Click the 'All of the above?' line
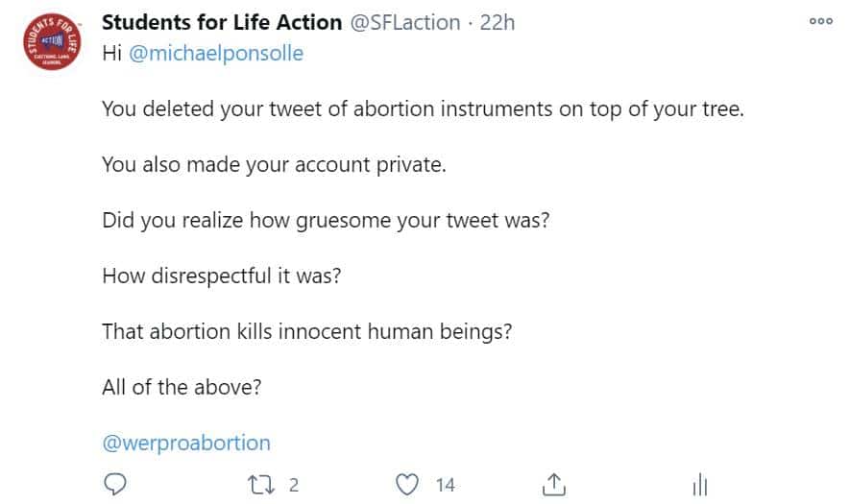 pos(182,387)
